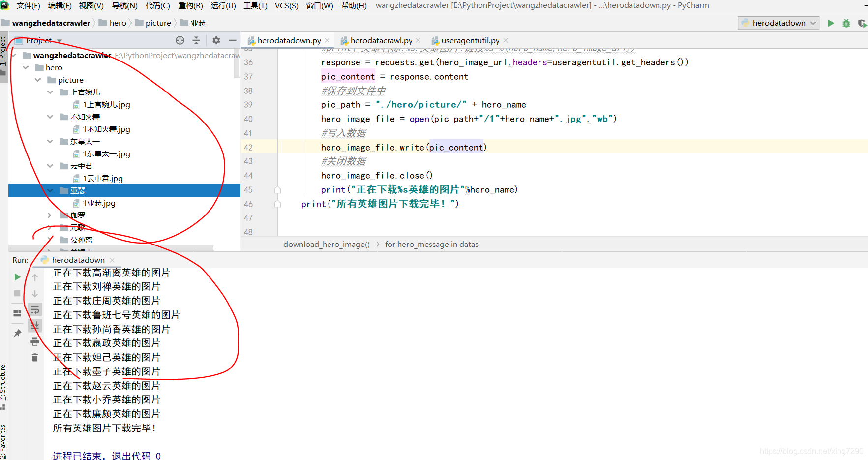Open the VCS(S) menu
The image size is (868, 460).
286,6
